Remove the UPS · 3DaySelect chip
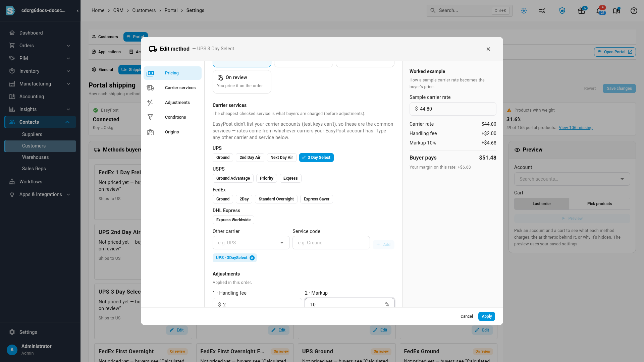This screenshot has height=362, width=644. [252, 258]
